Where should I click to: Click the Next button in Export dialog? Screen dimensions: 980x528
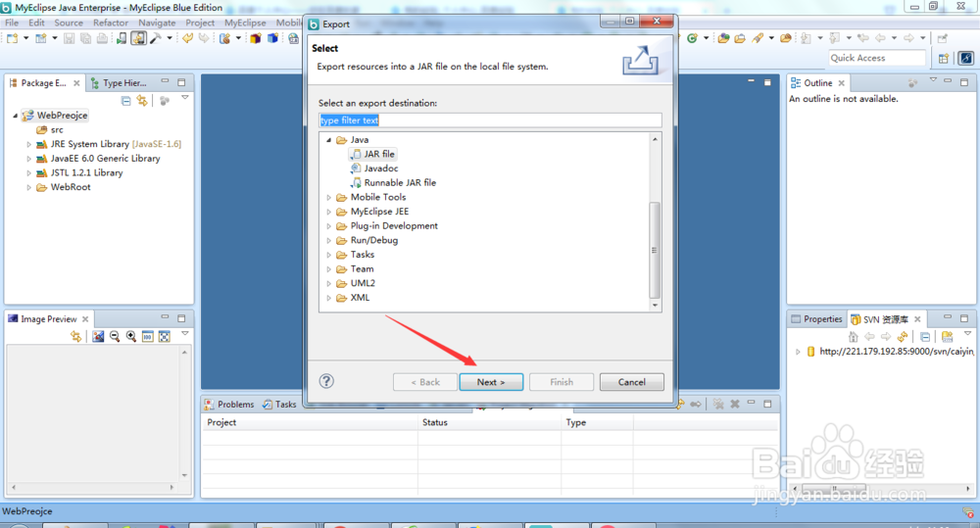[x=491, y=382]
